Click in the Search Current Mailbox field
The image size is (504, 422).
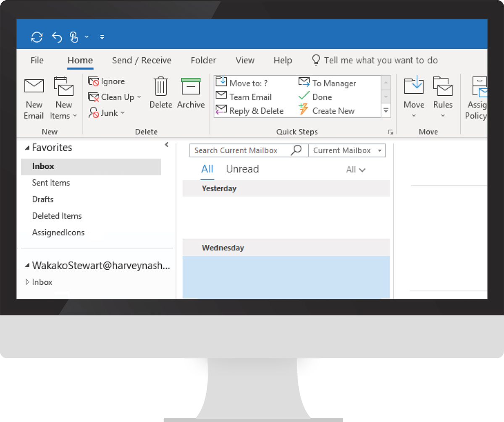239,150
